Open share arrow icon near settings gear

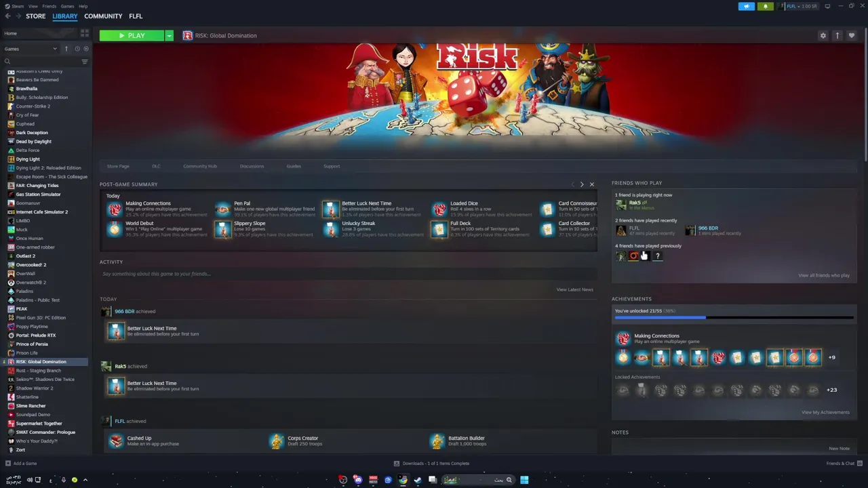[837, 35]
